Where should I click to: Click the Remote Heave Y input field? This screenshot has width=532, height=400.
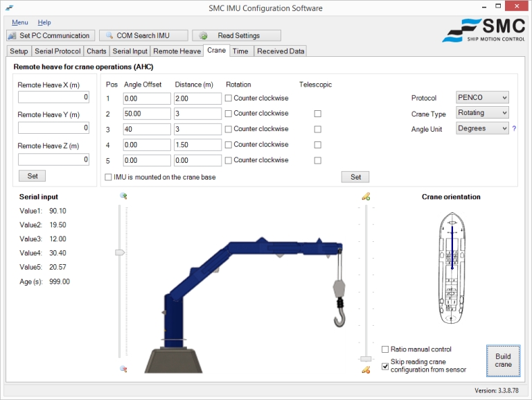53,128
